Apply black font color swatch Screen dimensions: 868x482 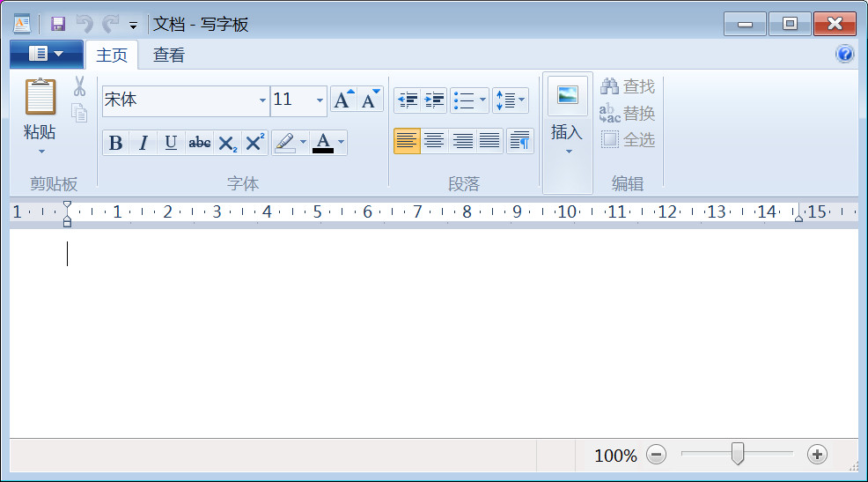click(323, 143)
